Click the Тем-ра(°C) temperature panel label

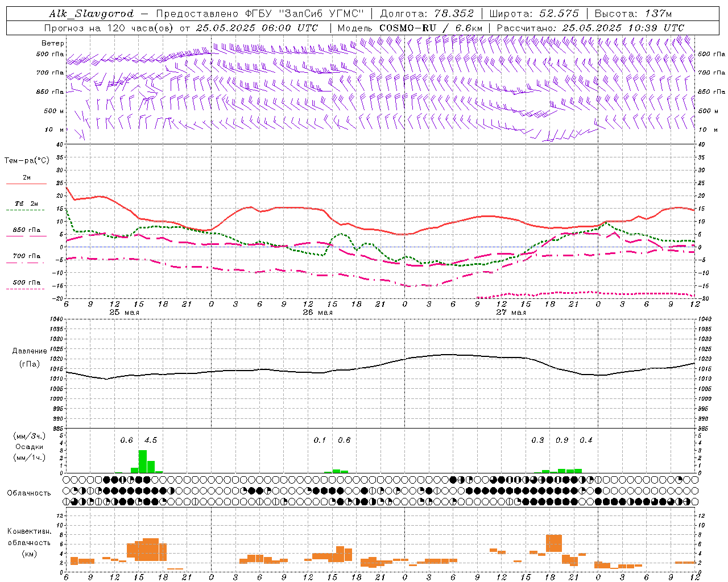[x=27, y=161]
